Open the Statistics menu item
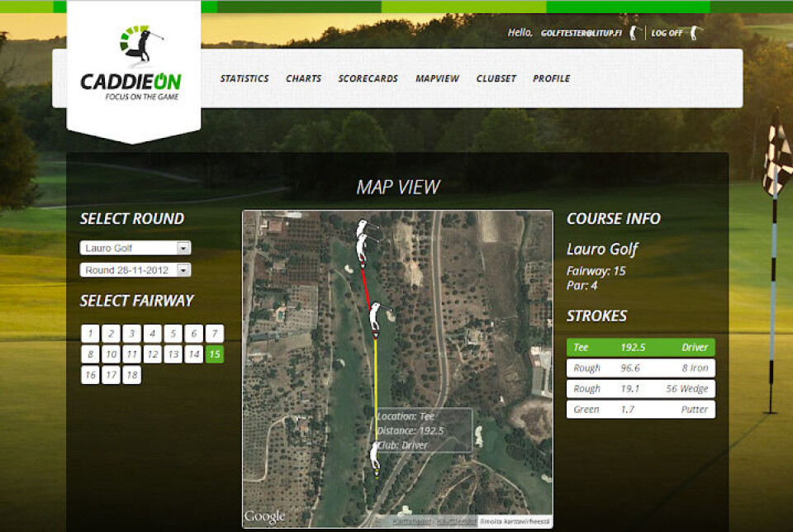The image size is (793, 532). tap(245, 78)
